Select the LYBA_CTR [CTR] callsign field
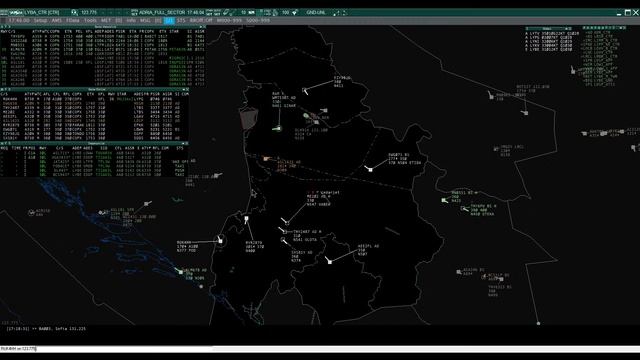Viewport: 640px width, 360px height. 42,13
